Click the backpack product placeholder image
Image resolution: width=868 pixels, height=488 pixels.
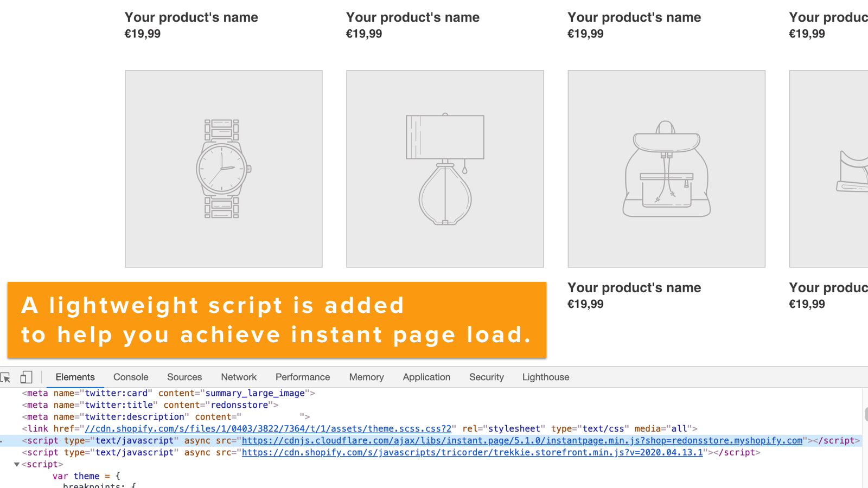(x=666, y=169)
